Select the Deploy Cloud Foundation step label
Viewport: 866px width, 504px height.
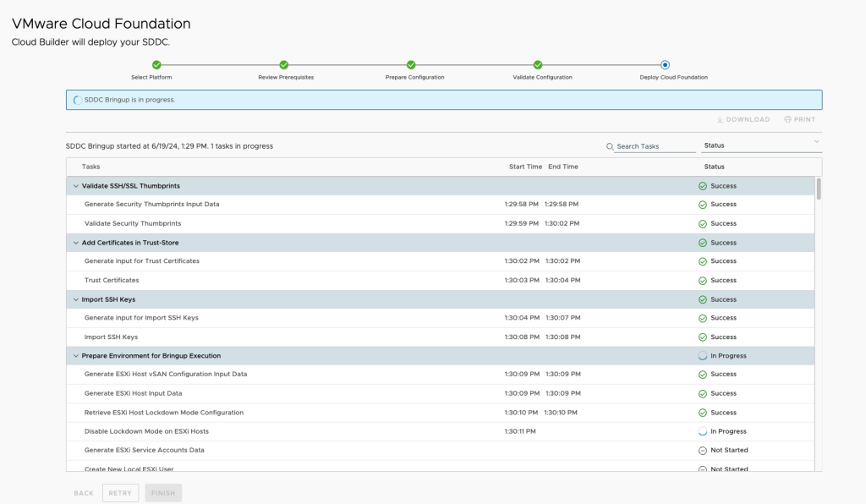[674, 77]
